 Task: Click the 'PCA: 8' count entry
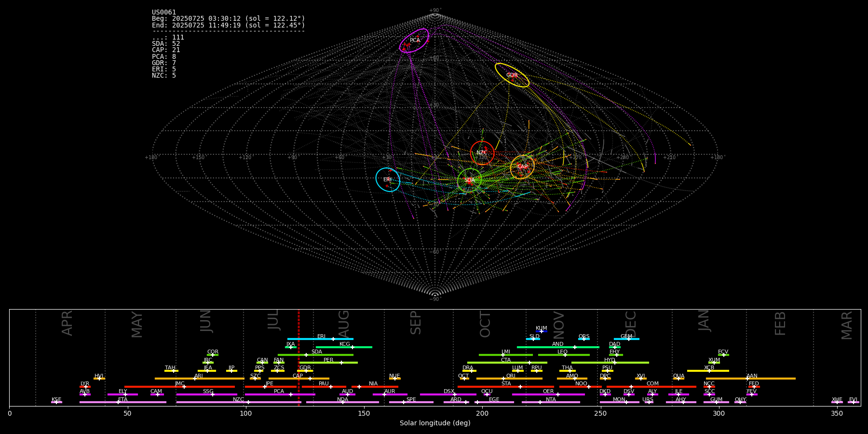tap(164, 57)
